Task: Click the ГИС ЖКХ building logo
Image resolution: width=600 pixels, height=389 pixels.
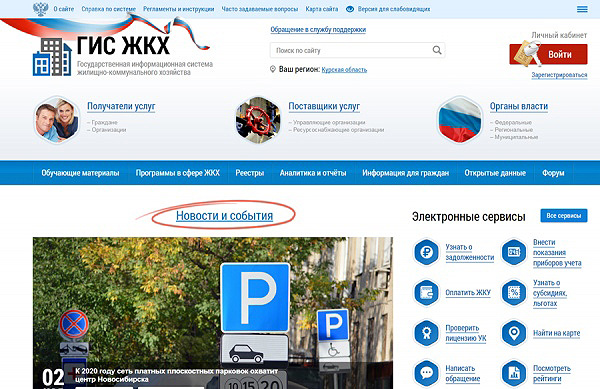Action: point(52,57)
